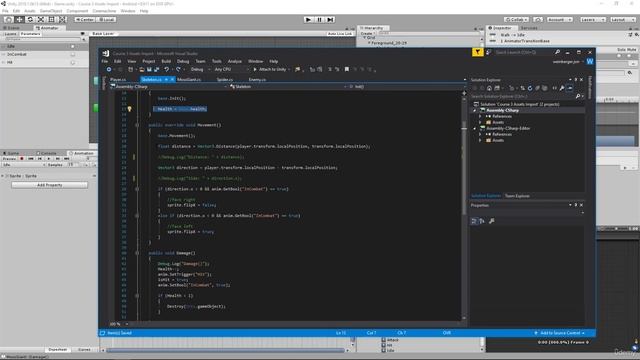Switch to the MossGiant.cs editor tab
This screenshot has width=640, height=360.
(189, 80)
